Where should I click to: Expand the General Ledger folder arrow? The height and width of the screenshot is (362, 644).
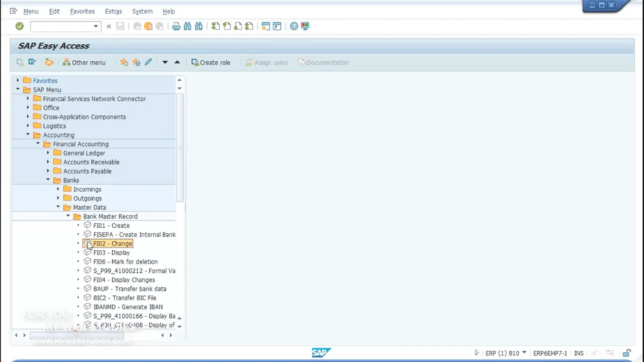[48, 153]
